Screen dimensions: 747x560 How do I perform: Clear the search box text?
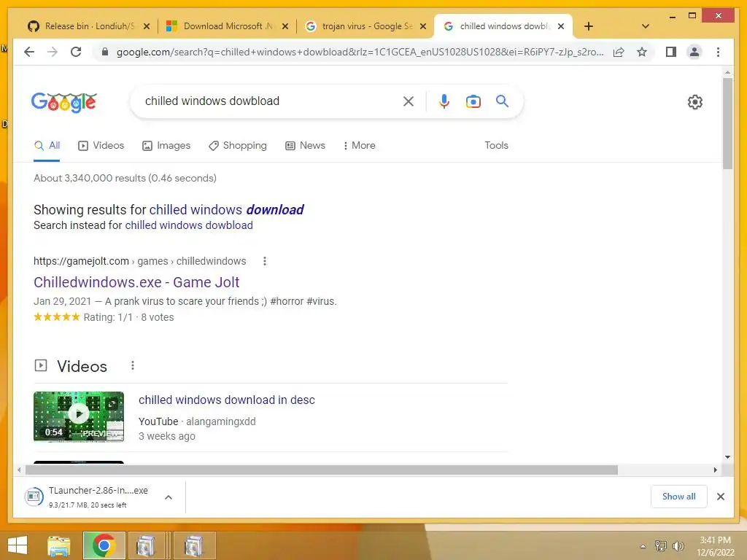click(x=409, y=101)
